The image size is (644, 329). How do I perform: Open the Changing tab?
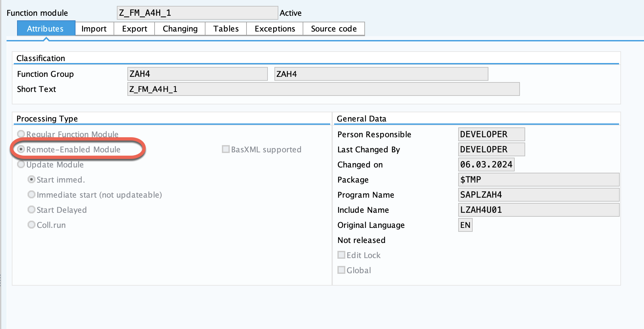pos(179,29)
